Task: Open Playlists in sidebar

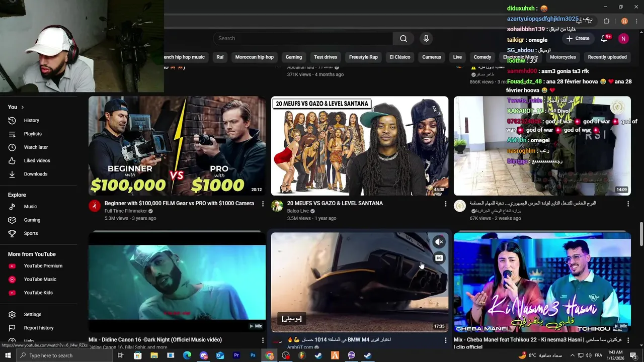Action: pyautogui.click(x=33, y=134)
